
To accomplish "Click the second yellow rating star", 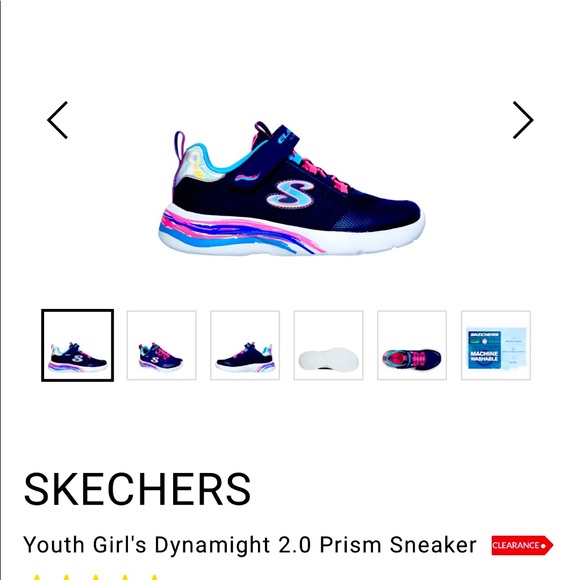I will 66,577.
